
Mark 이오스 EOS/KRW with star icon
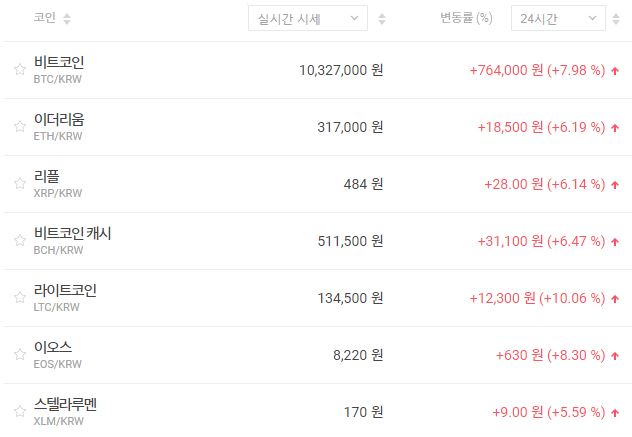point(19,355)
